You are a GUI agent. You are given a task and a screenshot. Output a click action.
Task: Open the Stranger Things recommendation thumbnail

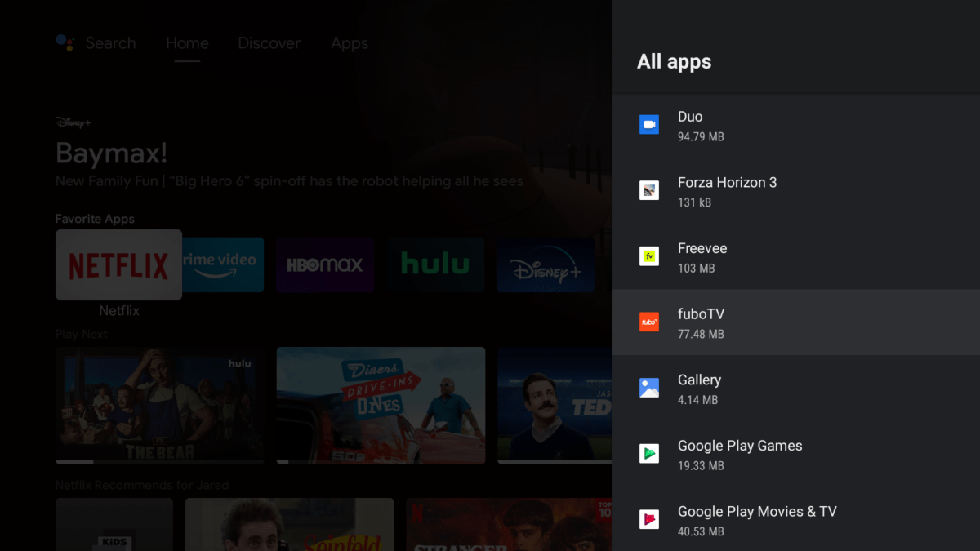click(510, 524)
